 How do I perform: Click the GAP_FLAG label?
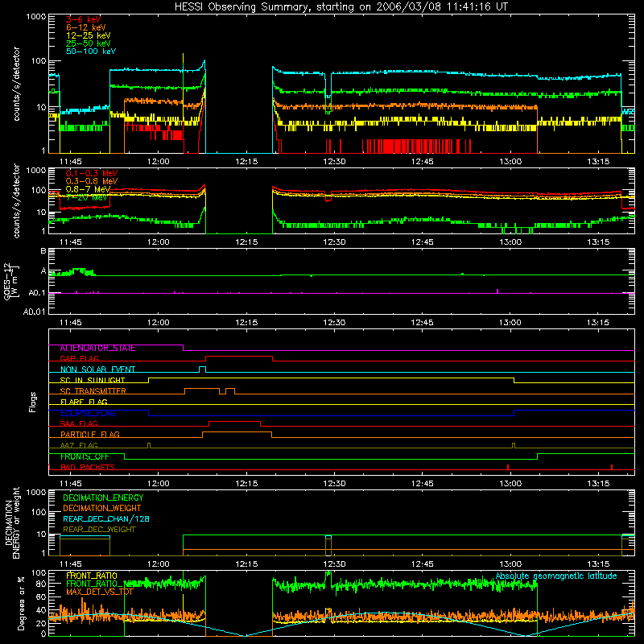coord(79,358)
